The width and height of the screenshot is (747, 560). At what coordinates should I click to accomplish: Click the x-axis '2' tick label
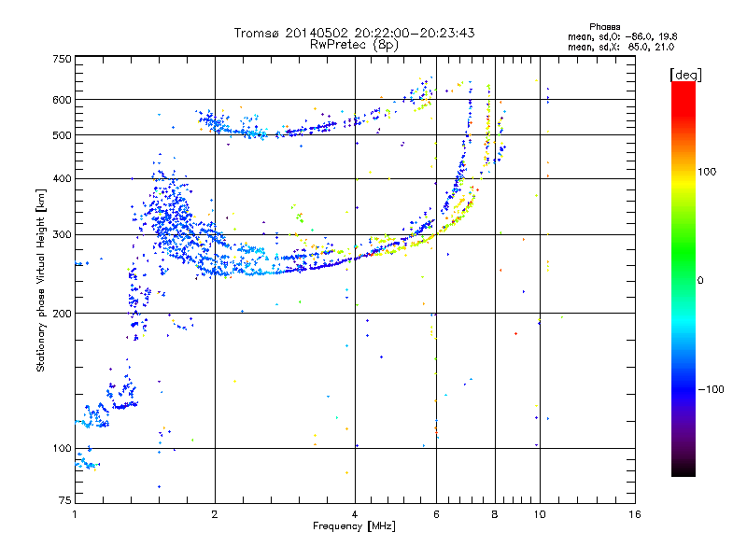tap(215, 514)
